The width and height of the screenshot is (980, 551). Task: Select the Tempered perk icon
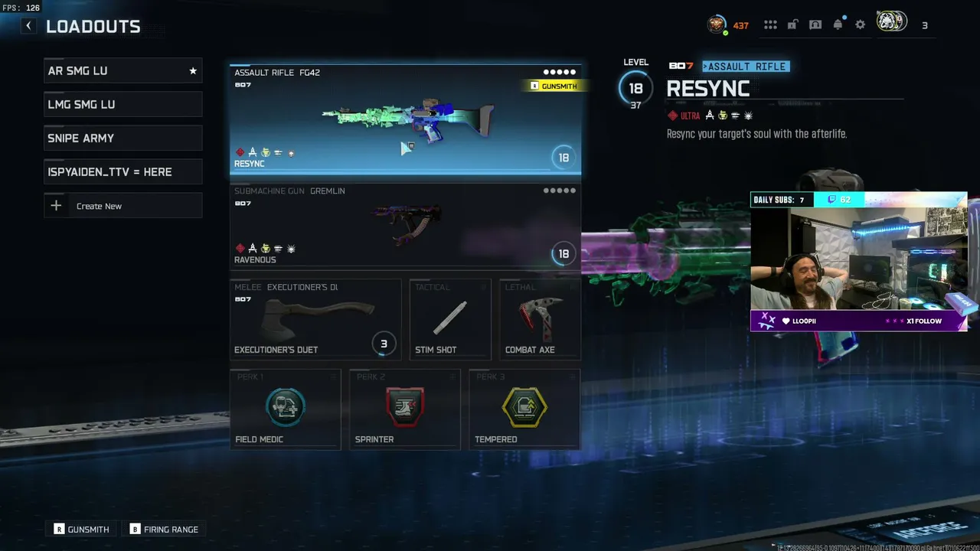pos(524,406)
